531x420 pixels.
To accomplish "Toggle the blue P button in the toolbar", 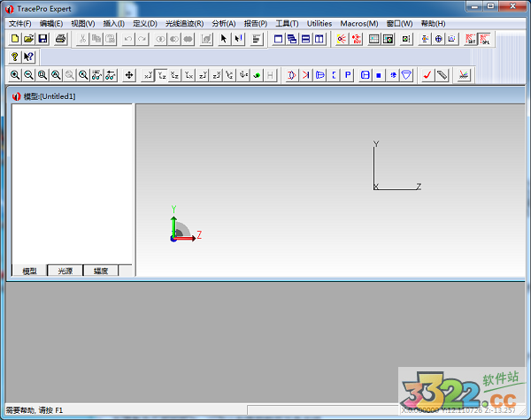I will [348, 75].
